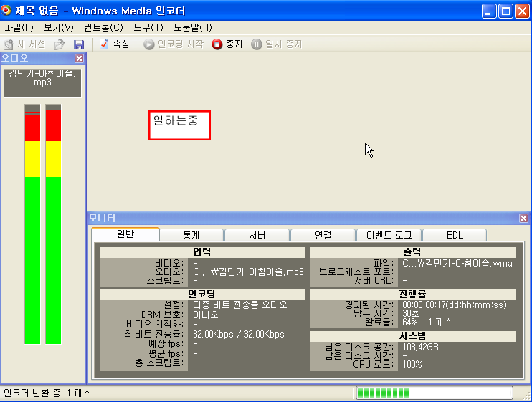Screen dimensions: 532x402
Task: Click the open folder toolbar icon
Action: tap(60, 44)
